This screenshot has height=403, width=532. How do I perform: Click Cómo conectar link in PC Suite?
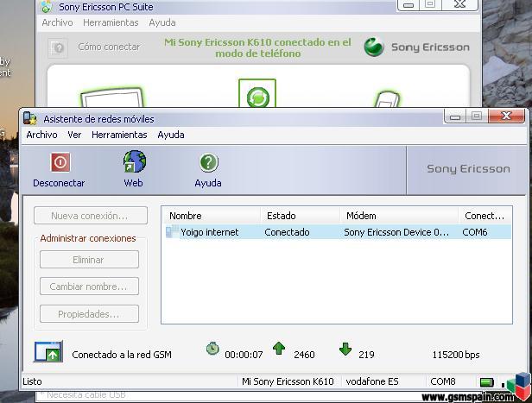[x=109, y=47]
